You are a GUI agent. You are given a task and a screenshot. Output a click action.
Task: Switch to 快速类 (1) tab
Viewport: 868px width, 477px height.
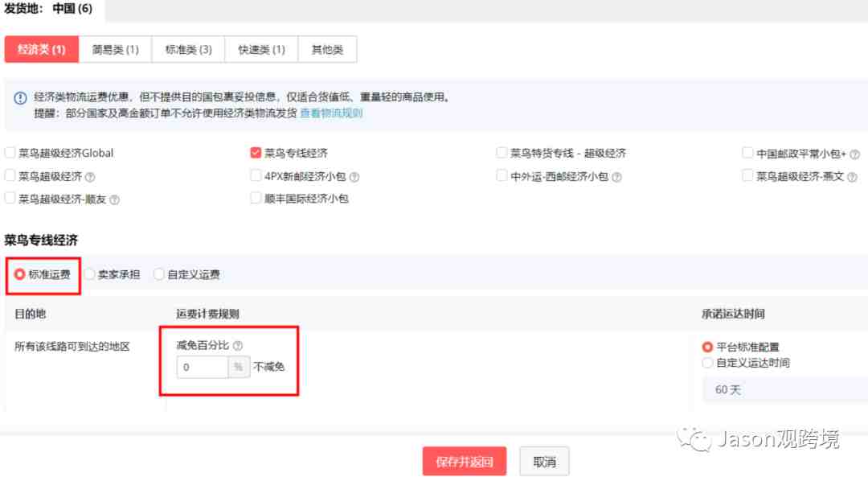tap(261, 49)
